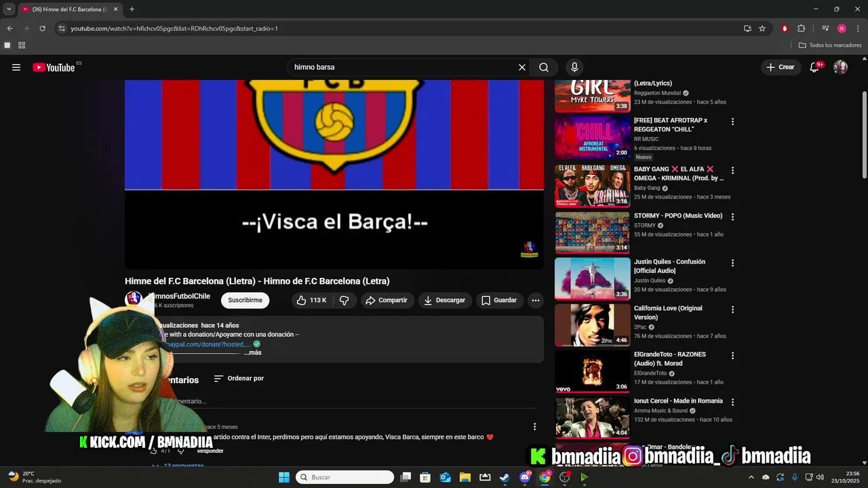
Task: Open the paypal.com/donate link
Action: (208, 344)
